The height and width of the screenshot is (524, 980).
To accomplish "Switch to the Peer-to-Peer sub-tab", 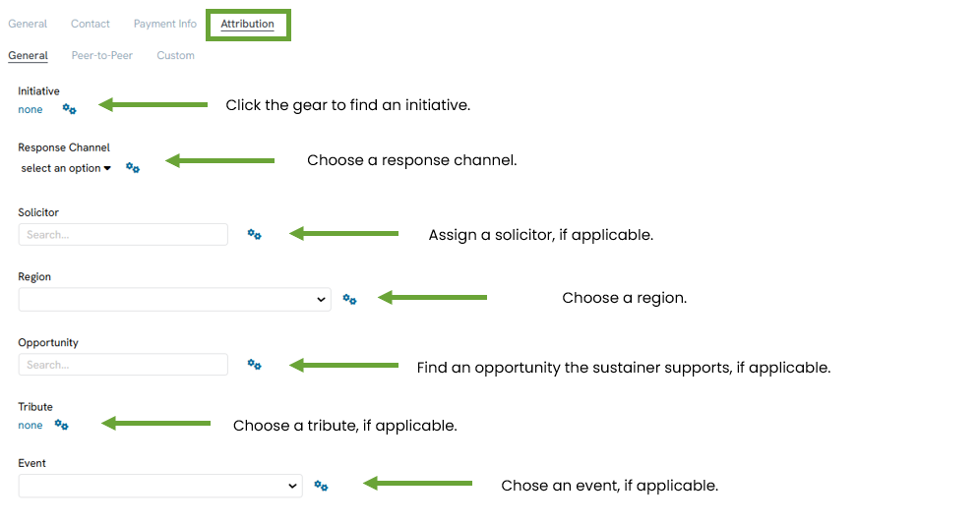I will 102,56.
